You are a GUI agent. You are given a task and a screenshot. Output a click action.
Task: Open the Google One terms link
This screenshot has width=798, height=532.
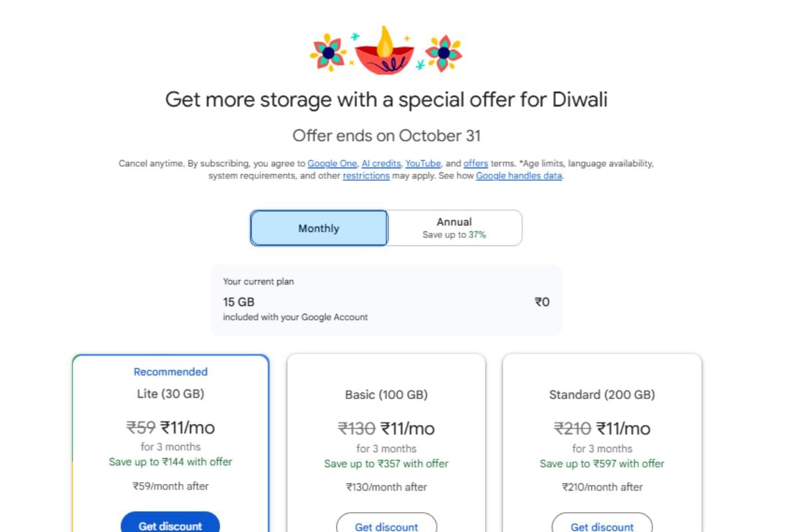[332, 164]
